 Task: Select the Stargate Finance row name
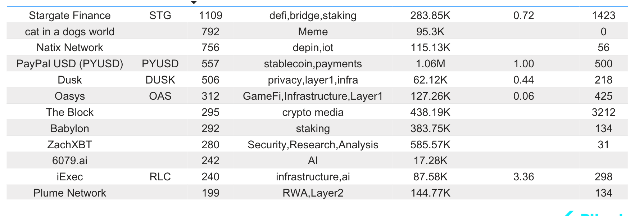coord(70,15)
